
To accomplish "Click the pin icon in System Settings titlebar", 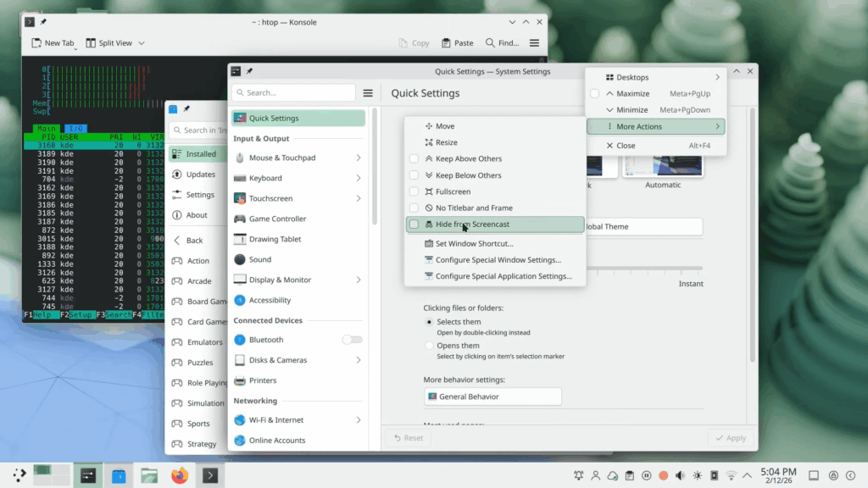I will point(250,71).
